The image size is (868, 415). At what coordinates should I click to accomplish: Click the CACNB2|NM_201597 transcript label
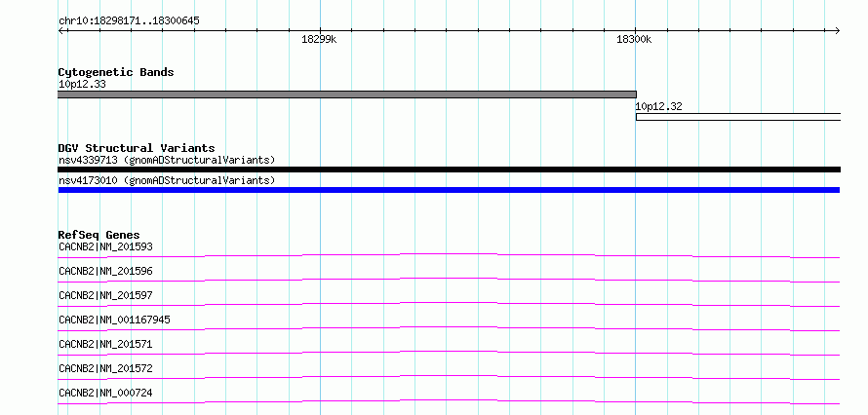pos(105,295)
